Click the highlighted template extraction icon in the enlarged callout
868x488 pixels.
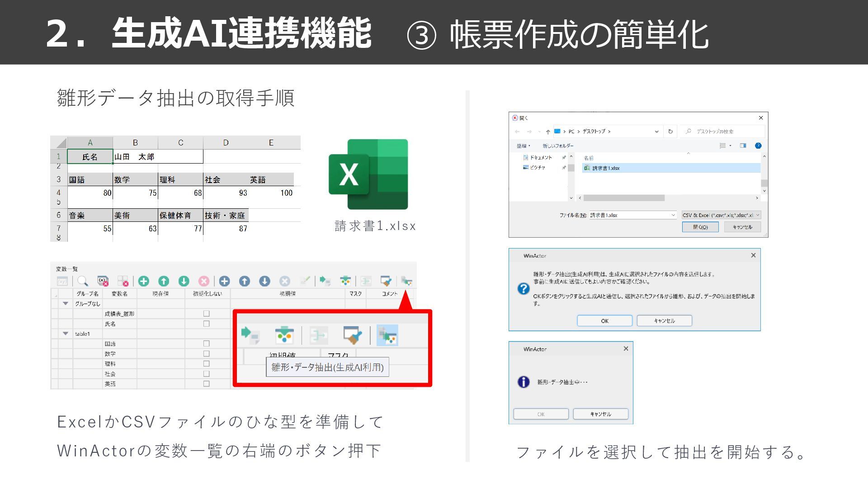[x=387, y=335]
